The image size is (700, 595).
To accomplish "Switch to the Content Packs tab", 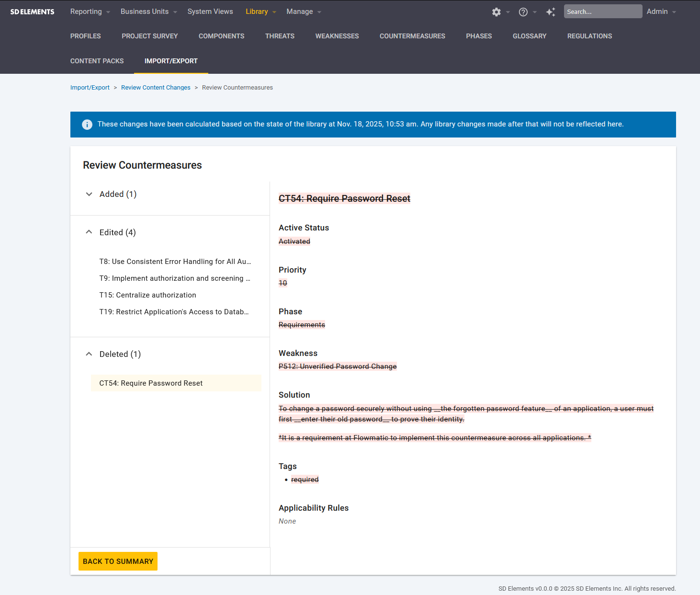I will pos(97,61).
